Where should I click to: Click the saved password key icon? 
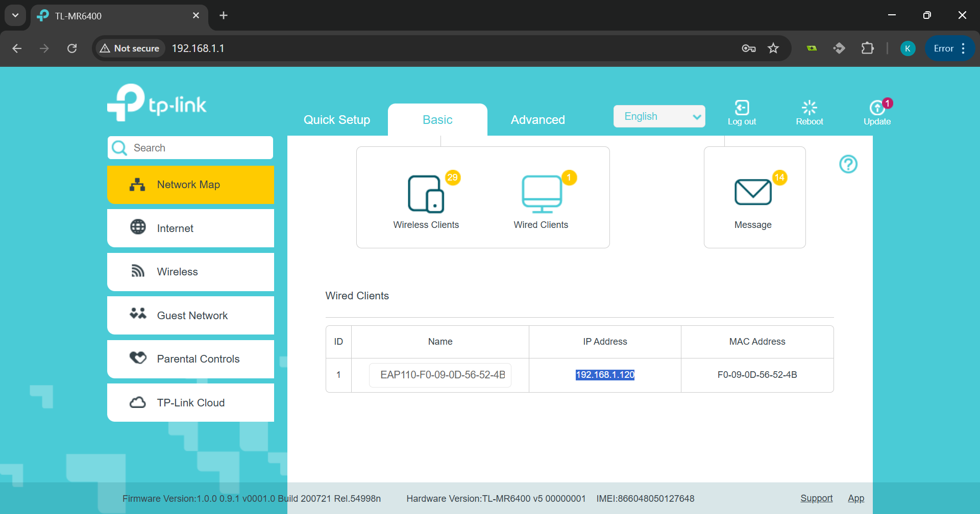(749, 48)
